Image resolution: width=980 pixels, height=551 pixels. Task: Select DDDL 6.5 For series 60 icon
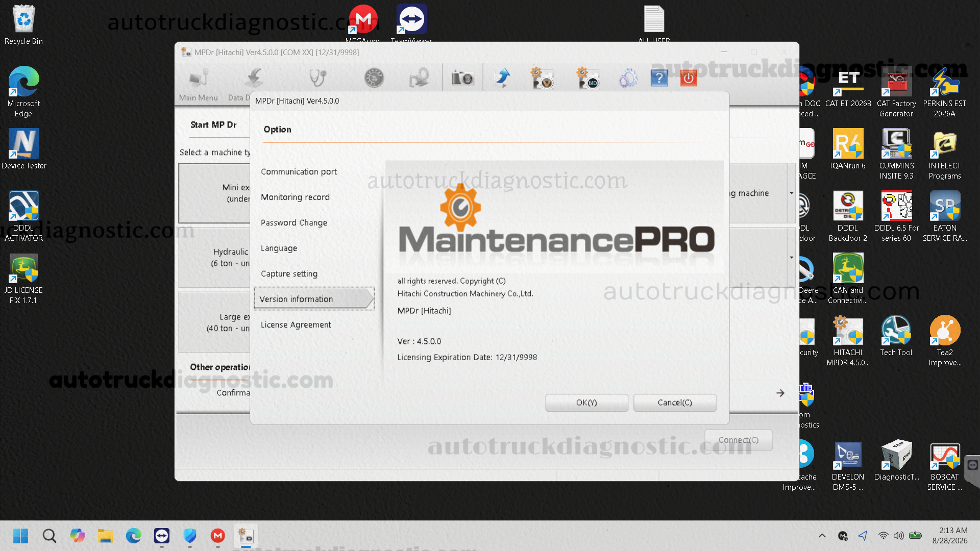coord(896,216)
